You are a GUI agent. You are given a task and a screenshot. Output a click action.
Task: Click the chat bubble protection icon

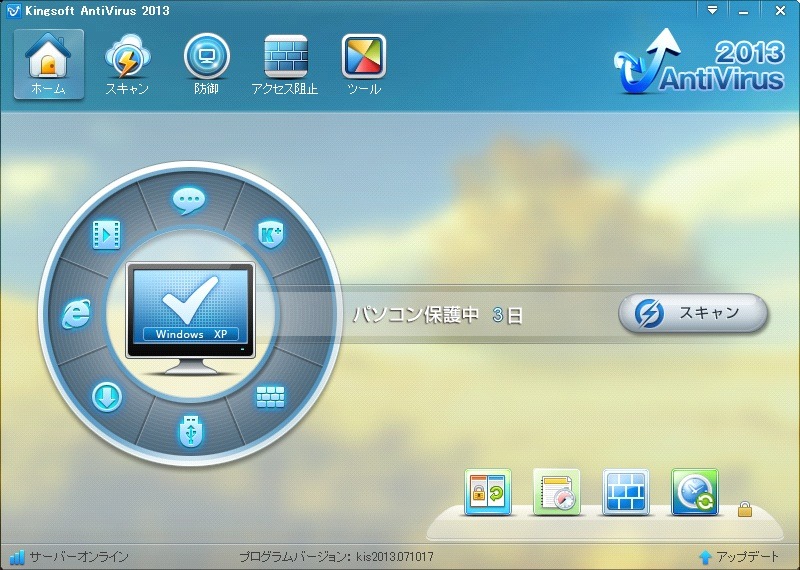189,201
